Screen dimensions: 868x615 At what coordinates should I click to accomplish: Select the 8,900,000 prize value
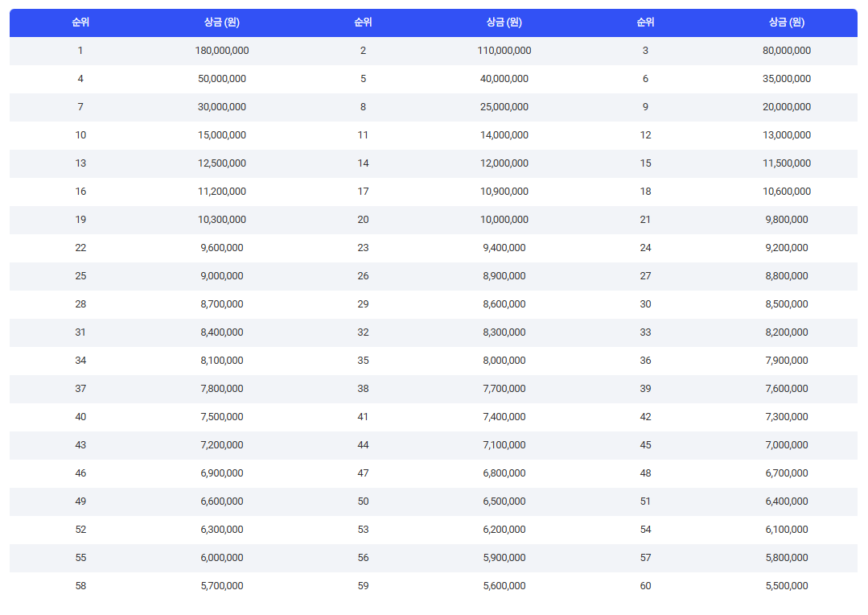point(504,276)
